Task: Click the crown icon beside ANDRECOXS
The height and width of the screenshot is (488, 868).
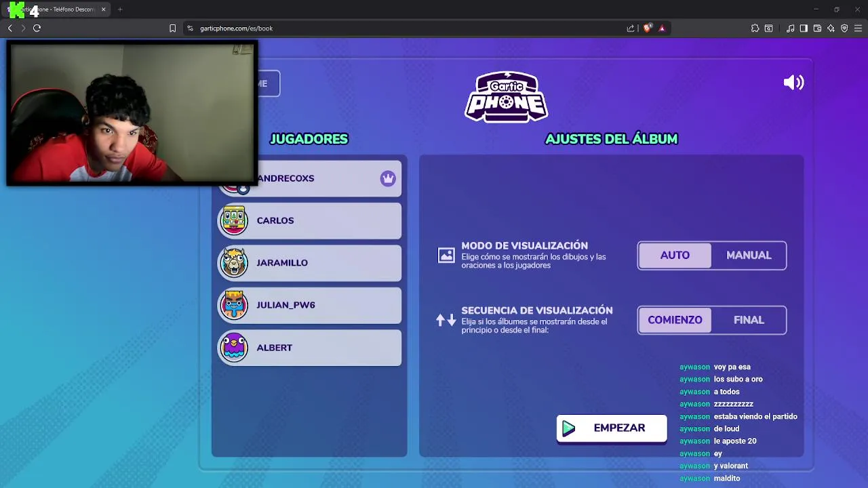Action: tap(388, 178)
